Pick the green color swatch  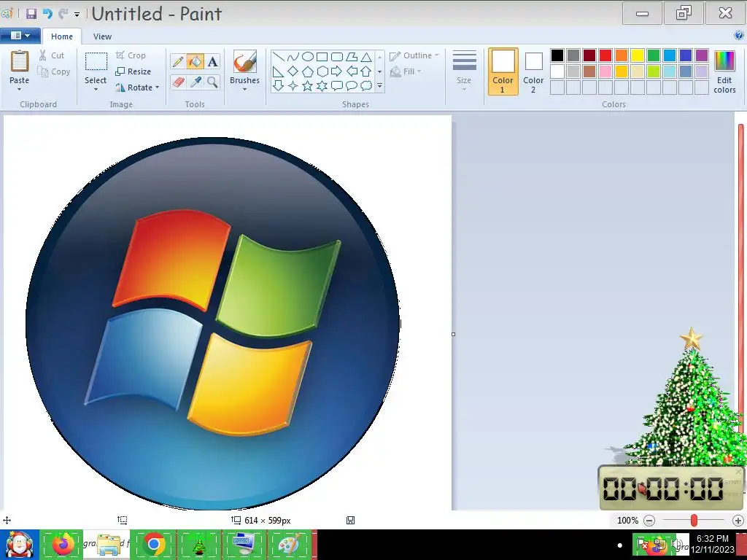(653, 55)
